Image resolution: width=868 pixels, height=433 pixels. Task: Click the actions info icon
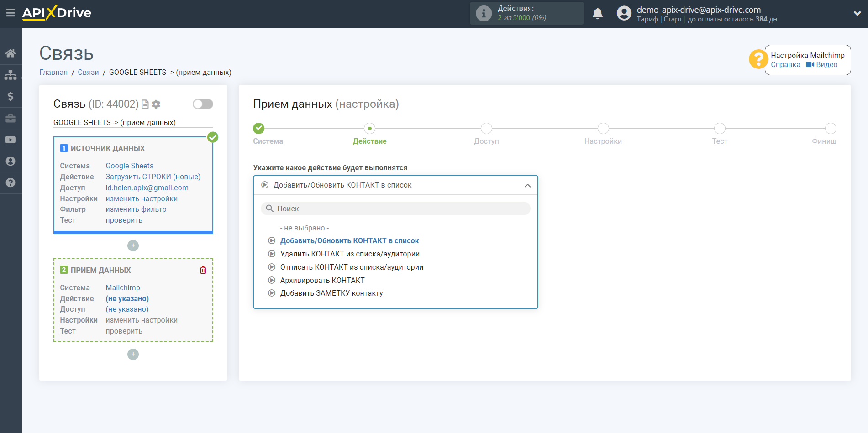coord(484,13)
